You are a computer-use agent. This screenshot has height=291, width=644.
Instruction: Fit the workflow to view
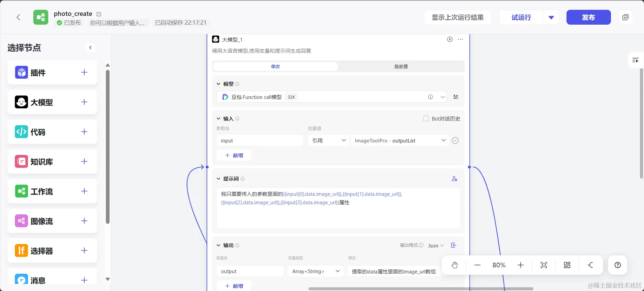pyautogui.click(x=544, y=265)
